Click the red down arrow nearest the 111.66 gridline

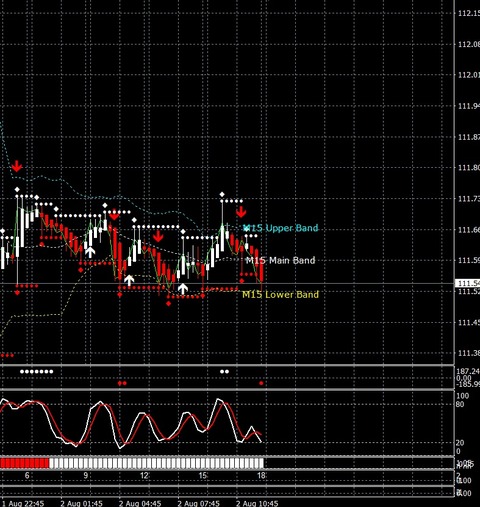coord(114,215)
